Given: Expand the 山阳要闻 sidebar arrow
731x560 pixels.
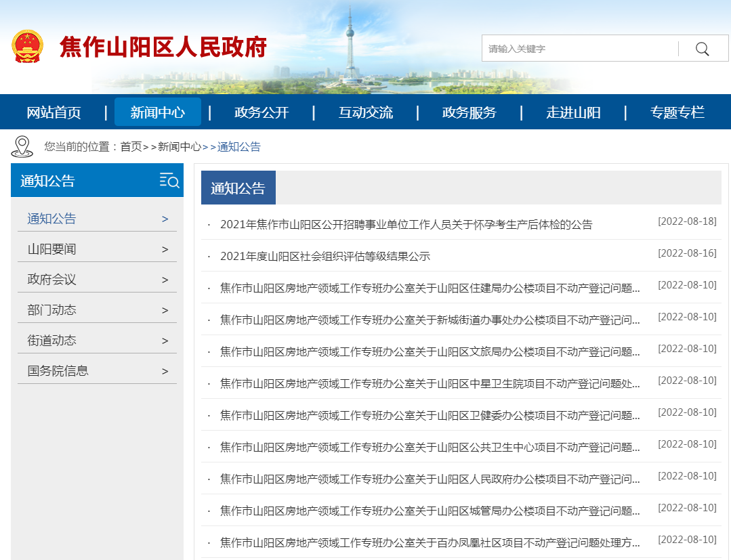Looking at the screenshot, I should (165, 249).
